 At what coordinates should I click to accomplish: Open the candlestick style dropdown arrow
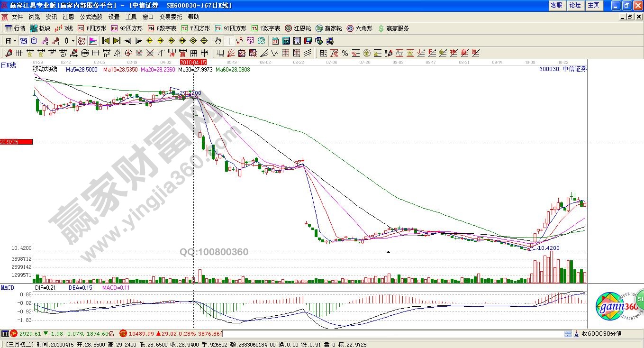(73, 41)
